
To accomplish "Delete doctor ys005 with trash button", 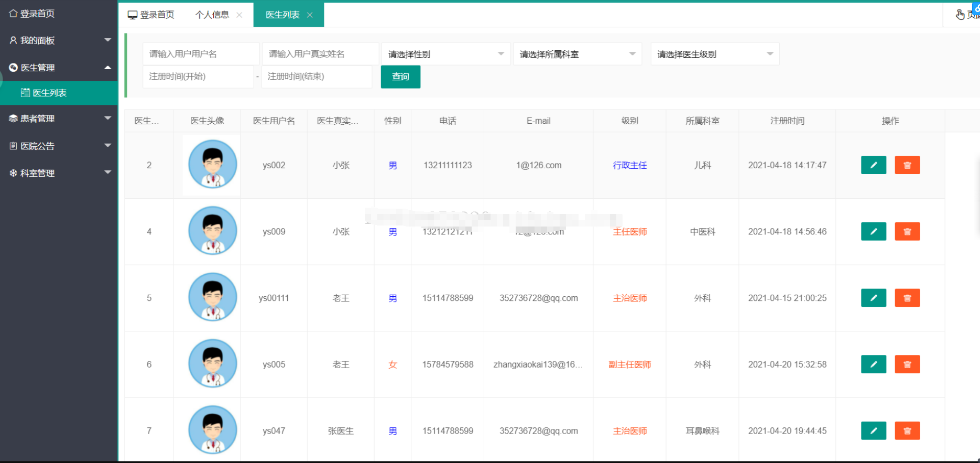I will [907, 364].
